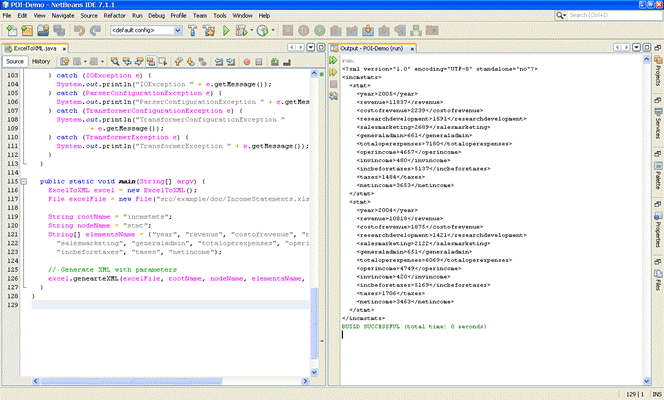Viewport: 664px width, 400px height.
Task: Open the Window menu
Action: click(242, 16)
